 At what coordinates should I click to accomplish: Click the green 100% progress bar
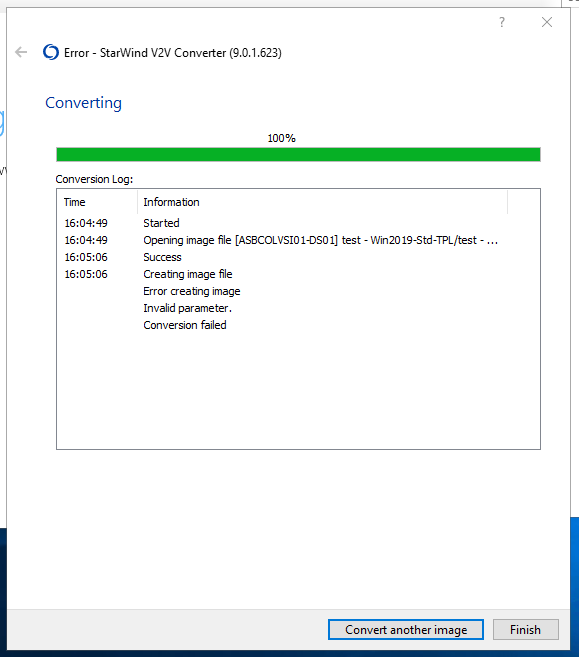[298, 154]
